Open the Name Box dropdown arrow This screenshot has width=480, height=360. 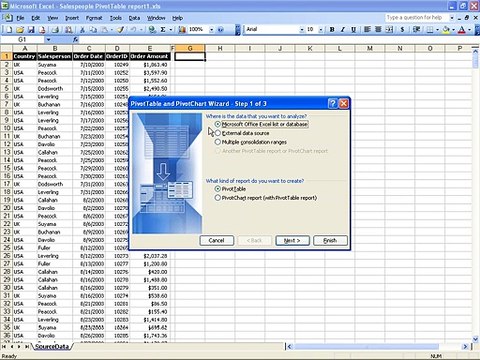48,40
